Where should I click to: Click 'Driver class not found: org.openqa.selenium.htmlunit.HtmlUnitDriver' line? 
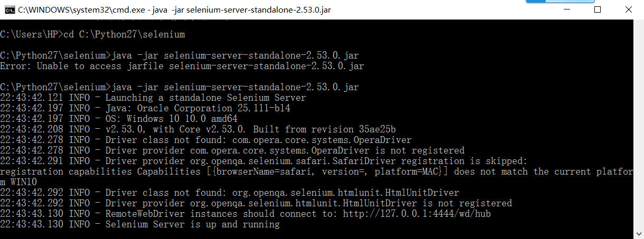point(230,193)
